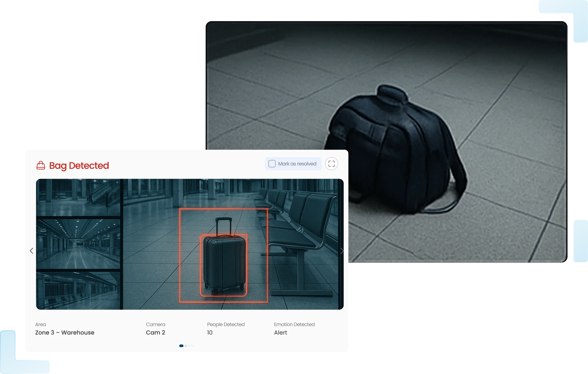This screenshot has width=588, height=374.
Task: Click the Zone 3 – Warehouse area value
Action: [65, 332]
